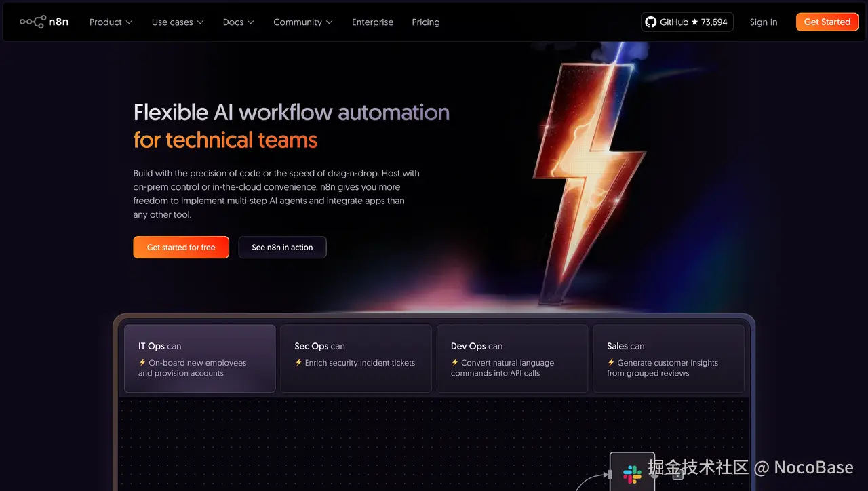Click the Get Started header button
The width and height of the screenshot is (868, 491).
(x=827, y=22)
